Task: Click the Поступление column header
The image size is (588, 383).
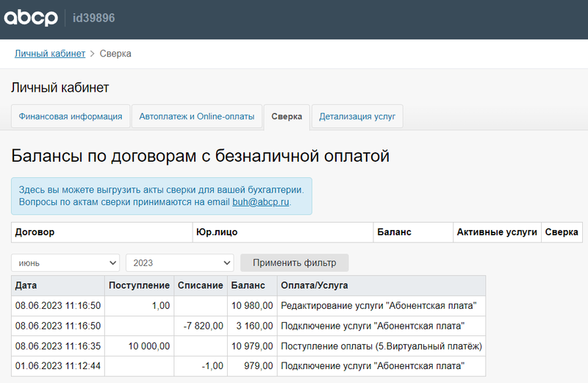Action: (139, 285)
